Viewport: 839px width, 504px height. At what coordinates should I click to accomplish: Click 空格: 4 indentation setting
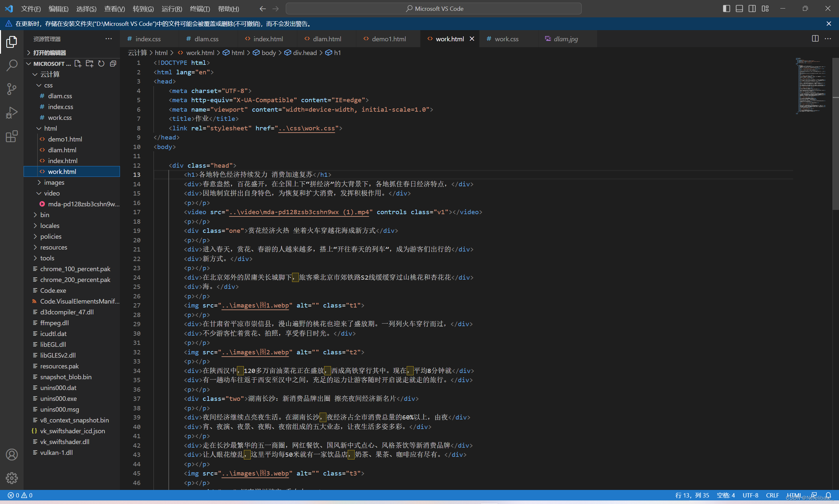726,495
